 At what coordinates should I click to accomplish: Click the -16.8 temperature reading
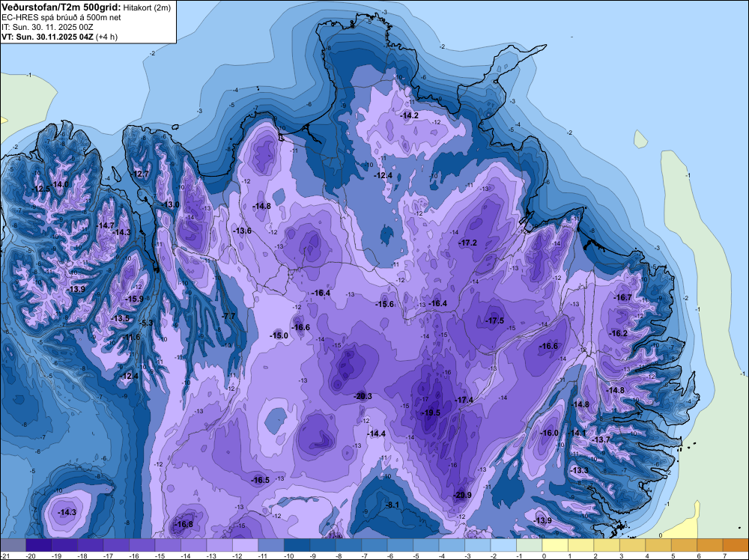[x=184, y=524]
